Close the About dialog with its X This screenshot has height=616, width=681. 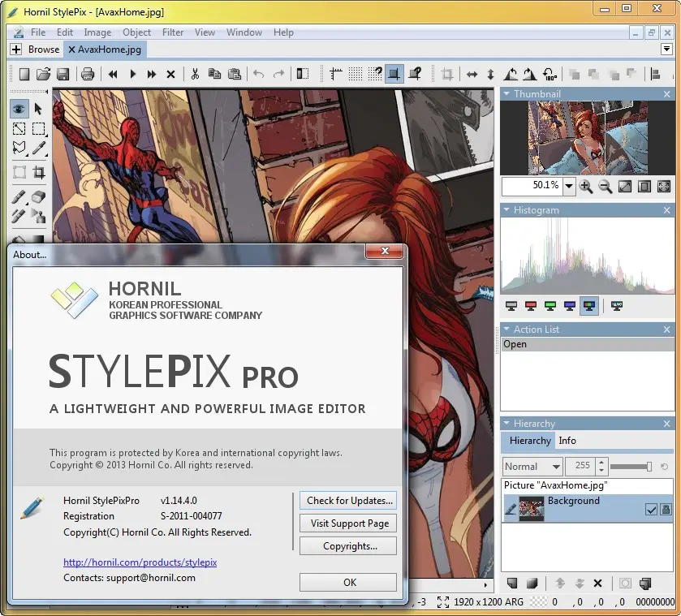coord(385,251)
